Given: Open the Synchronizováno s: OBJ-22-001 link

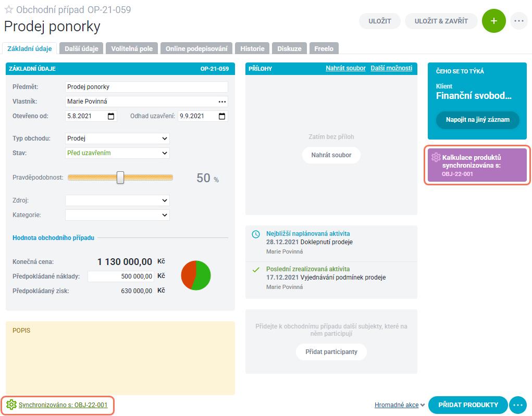Looking at the screenshot, I should click(x=63, y=405).
